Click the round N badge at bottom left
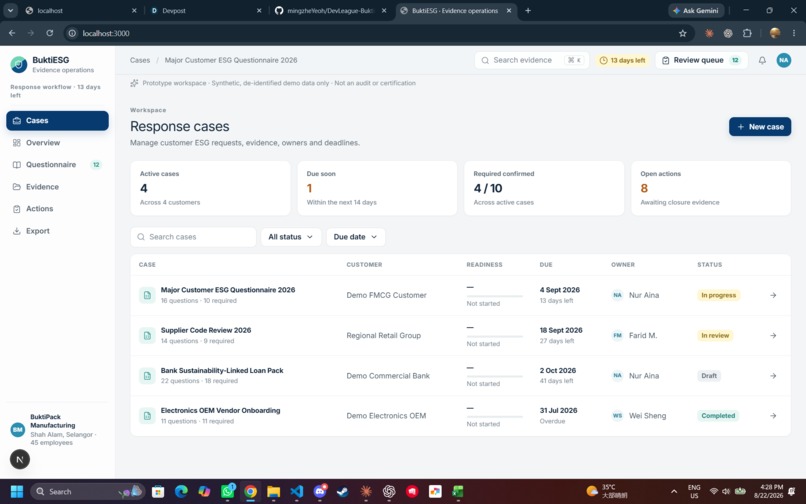806x504 pixels. (x=20, y=459)
